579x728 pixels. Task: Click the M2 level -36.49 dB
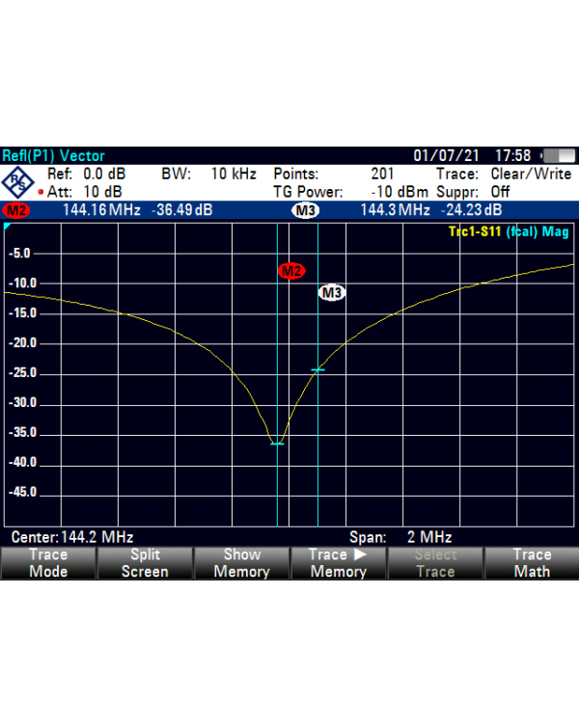[x=181, y=210]
